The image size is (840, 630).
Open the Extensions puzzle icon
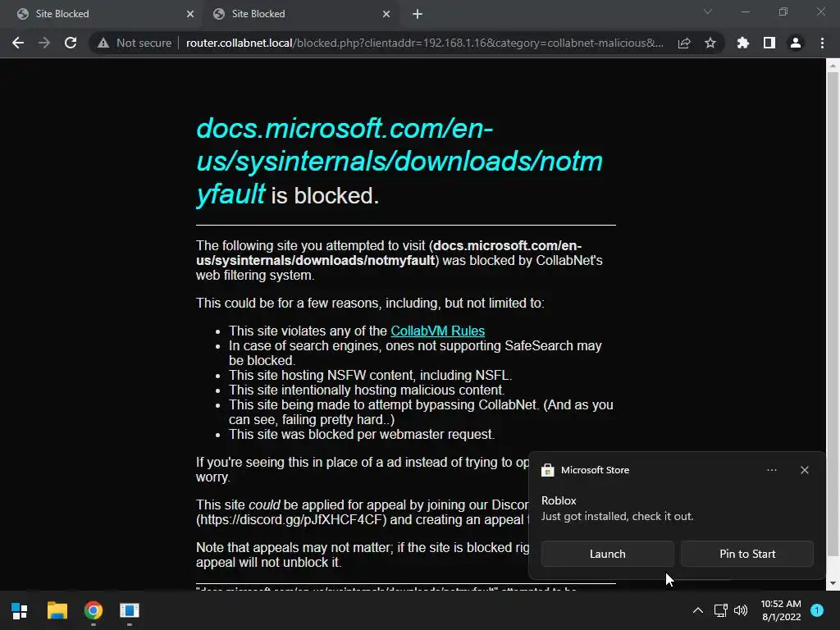click(x=742, y=43)
